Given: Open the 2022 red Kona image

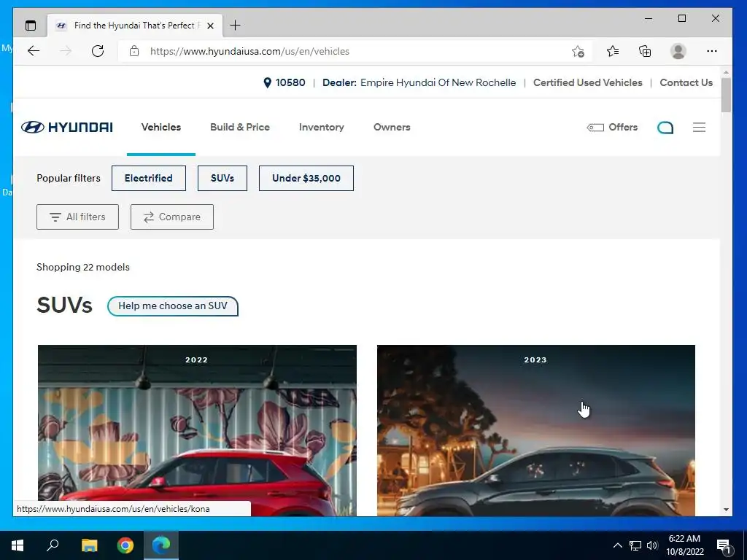Looking at the screenshot, I should click(x=197, y=430).
